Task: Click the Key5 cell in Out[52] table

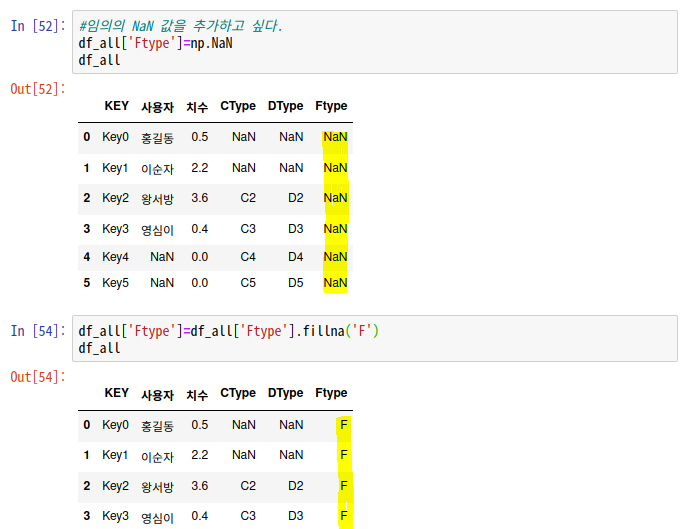Action: (x=116, y=283)
